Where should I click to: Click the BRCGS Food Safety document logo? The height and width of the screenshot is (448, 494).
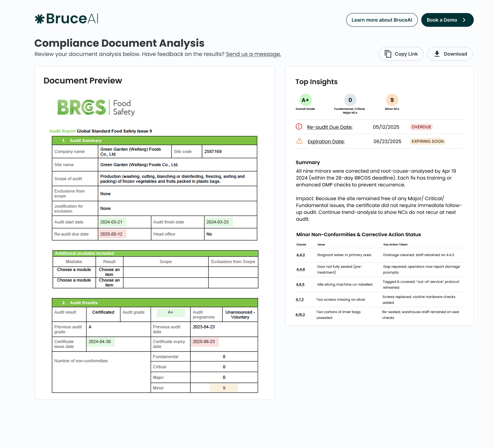[96, 107]
